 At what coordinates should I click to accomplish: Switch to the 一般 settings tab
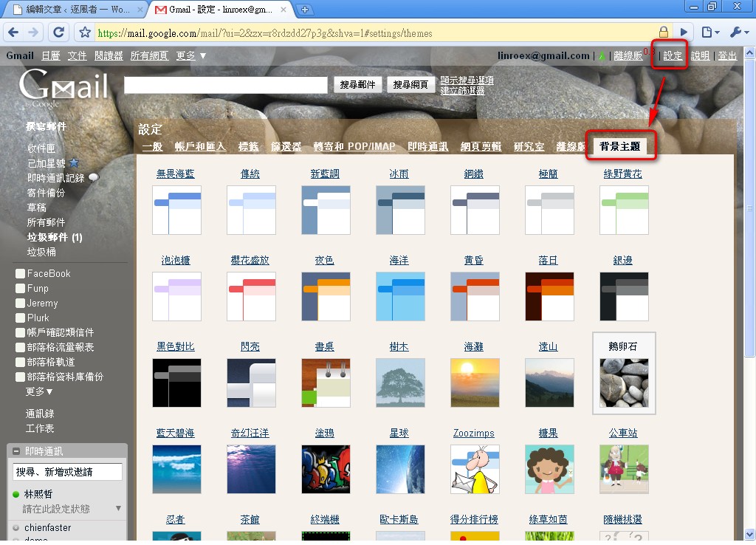[152, 146]
